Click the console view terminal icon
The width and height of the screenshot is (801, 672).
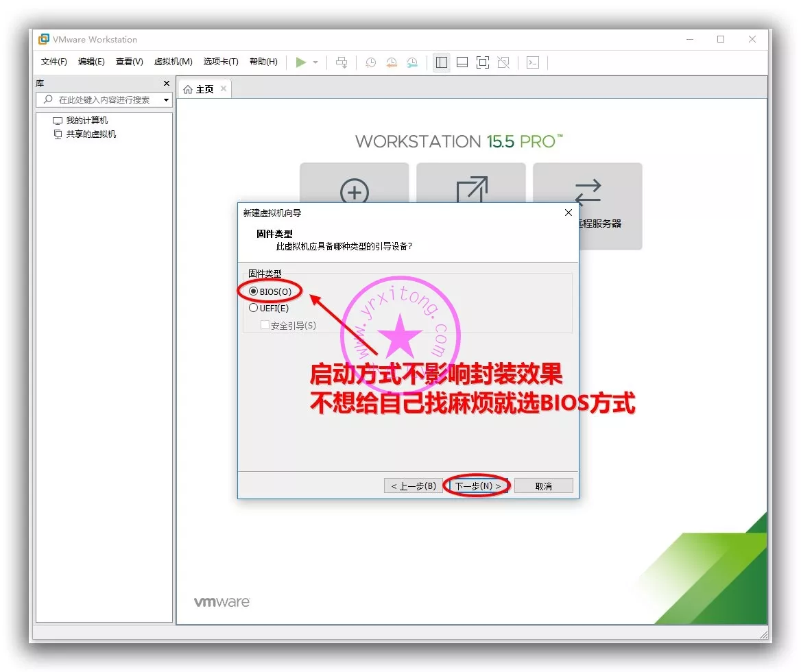point(533,62)
